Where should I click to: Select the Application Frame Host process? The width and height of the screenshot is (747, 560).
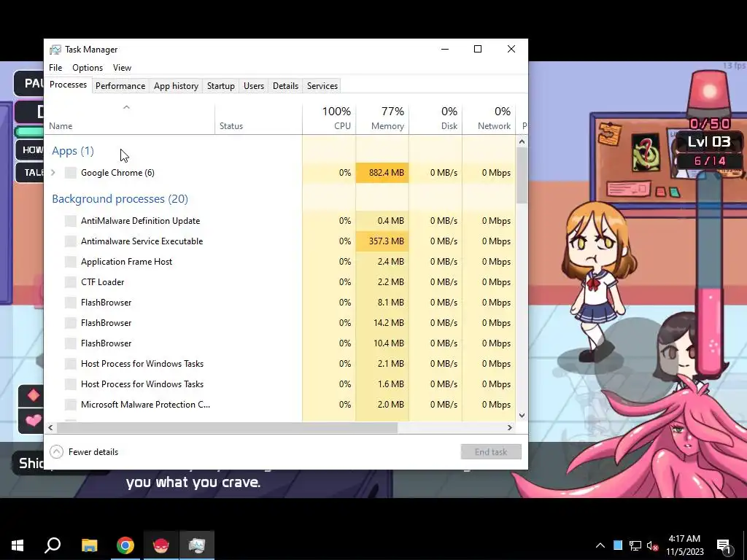click(x=279, y=262)
